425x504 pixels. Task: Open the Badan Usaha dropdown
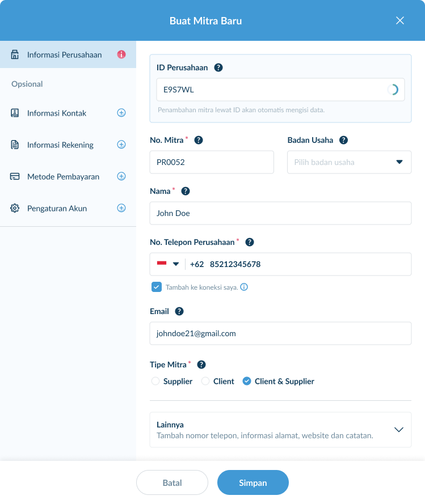349,162
